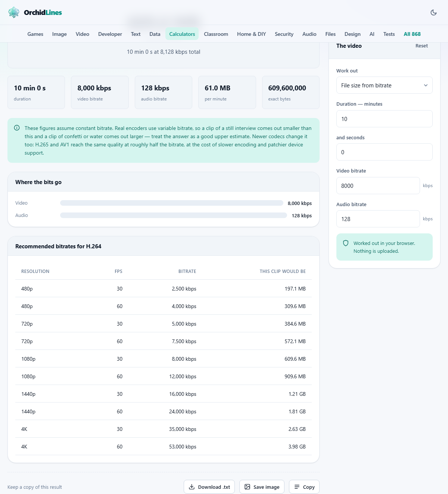Screen dimensions: 448x494
Task: Open the Games category
Action: click(x=35, y=34)
